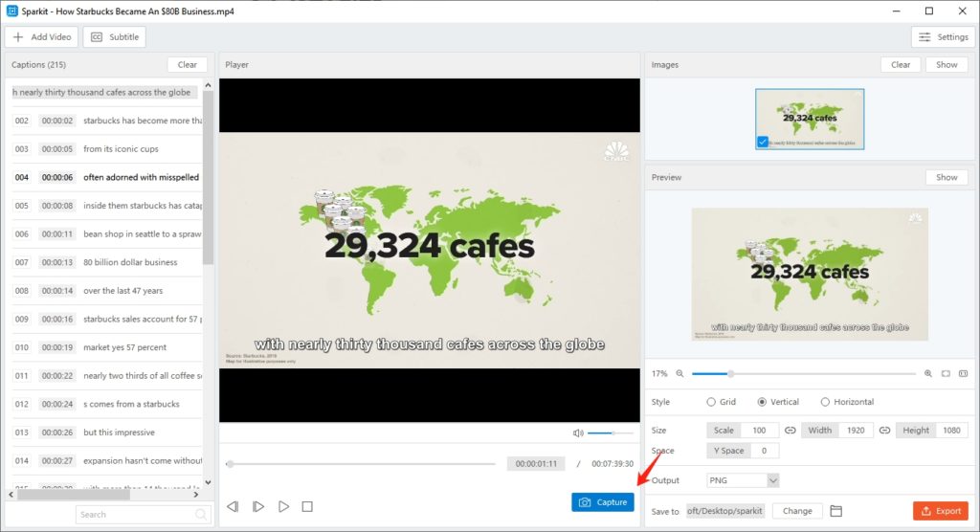Click the first highlighted caption row
Screen dimensions: 980x532
(104, 93)
